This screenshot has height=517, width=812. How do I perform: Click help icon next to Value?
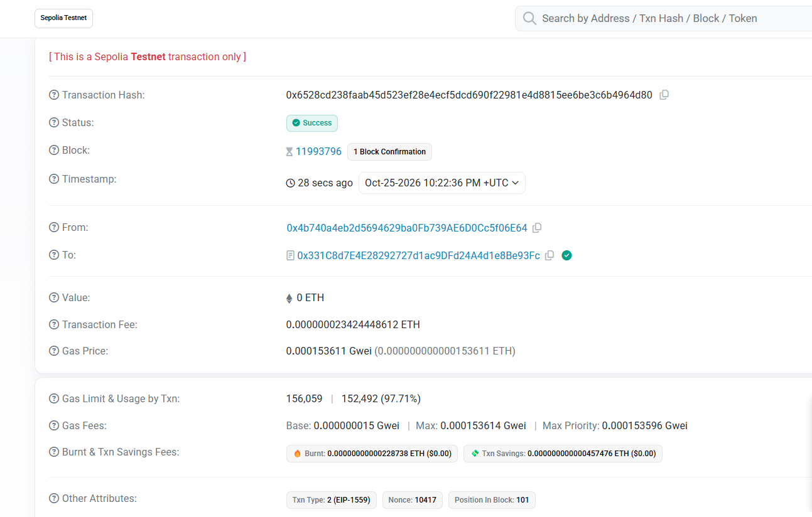tap(54, 298)
